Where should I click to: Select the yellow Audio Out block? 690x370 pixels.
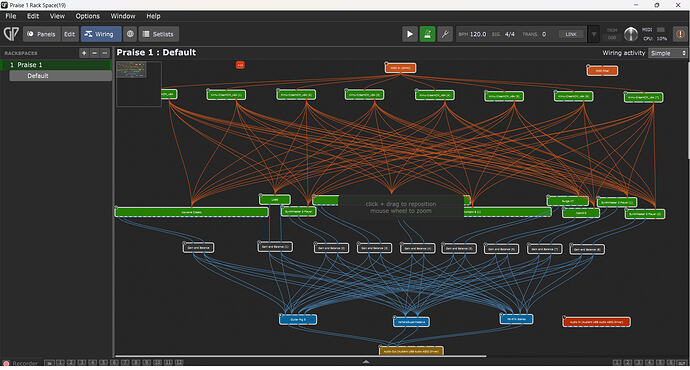tap(411, 351)
